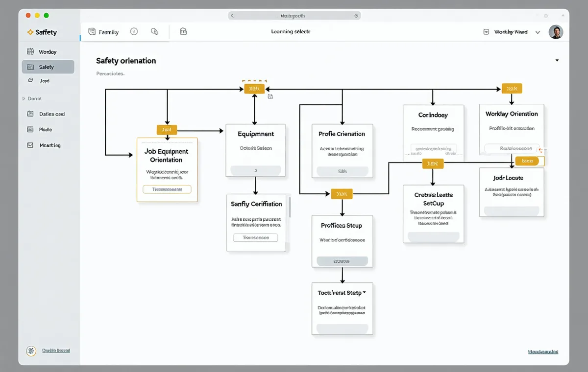
Task: Click the grey bar in Tocht/rerat Stetp card
Action: (x=342, y=329)
